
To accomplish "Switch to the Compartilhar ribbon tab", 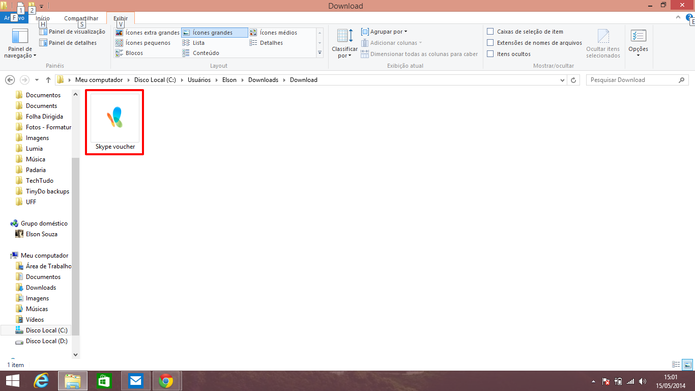I will pyautogui.click(x=81, y=18).
